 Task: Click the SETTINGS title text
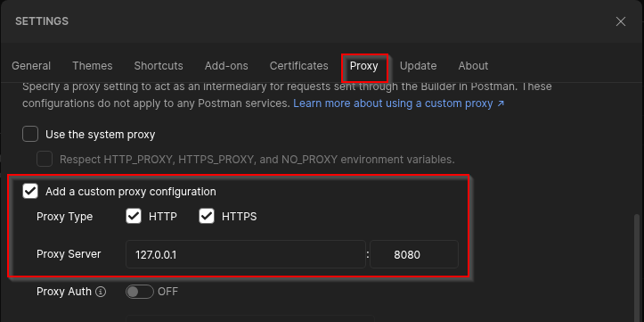coord(42,21)
